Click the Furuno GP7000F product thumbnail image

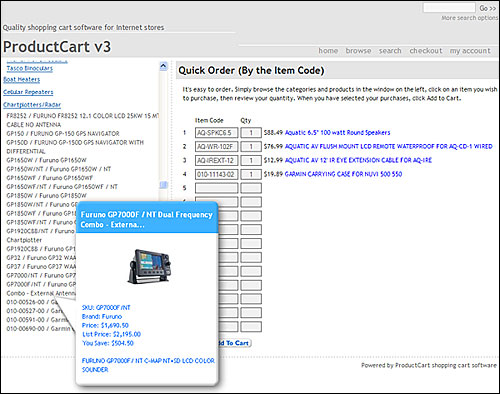click(x=149, y=266)
